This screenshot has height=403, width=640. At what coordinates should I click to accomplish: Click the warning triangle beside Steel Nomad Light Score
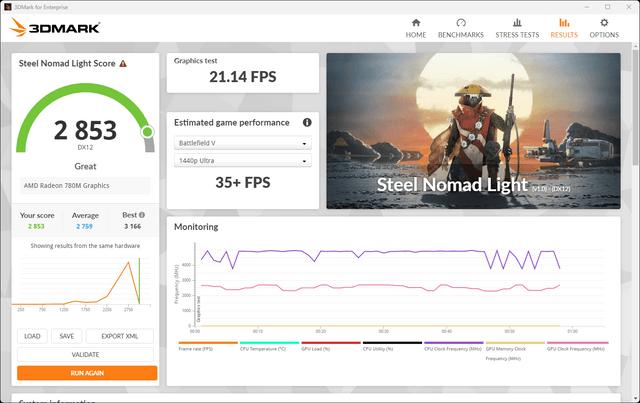click(123, 64)
